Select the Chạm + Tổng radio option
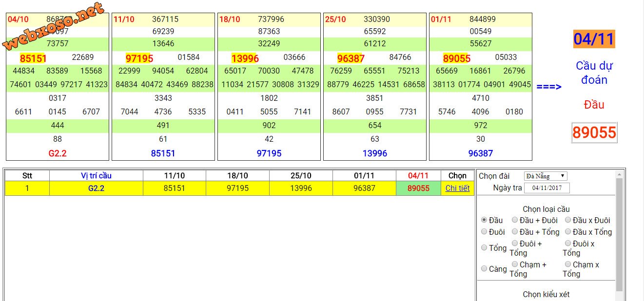 pos(515,264)
